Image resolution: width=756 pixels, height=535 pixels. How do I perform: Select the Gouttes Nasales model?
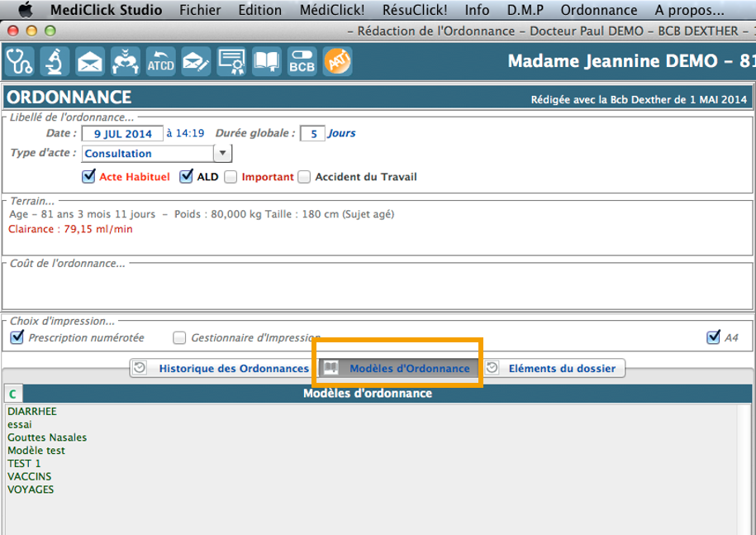pos(47,437)
